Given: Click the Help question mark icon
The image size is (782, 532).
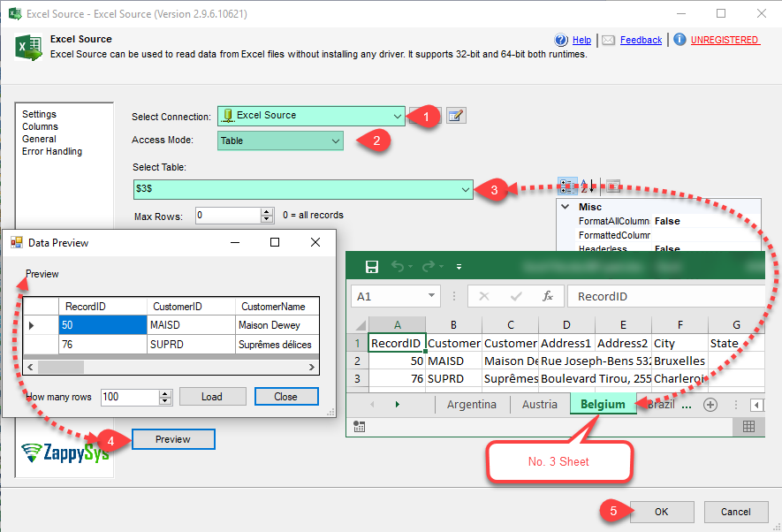Looking at the screenshot, I should click(x=561, y=40).
